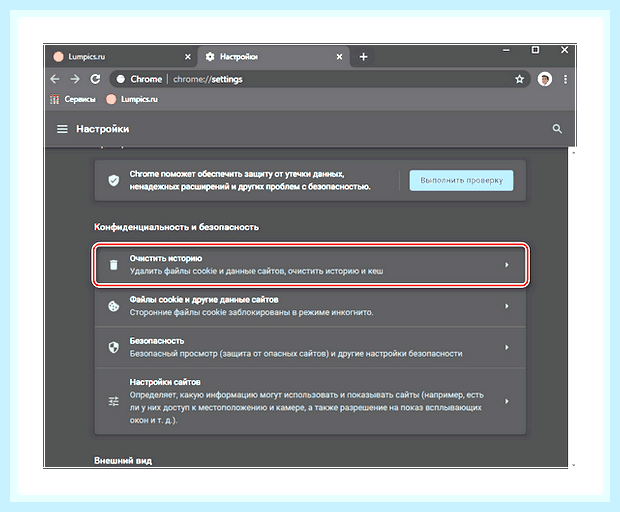Screen dimensions: 620x512
Task: Open the user profile avatar
Action: [544, 79]
